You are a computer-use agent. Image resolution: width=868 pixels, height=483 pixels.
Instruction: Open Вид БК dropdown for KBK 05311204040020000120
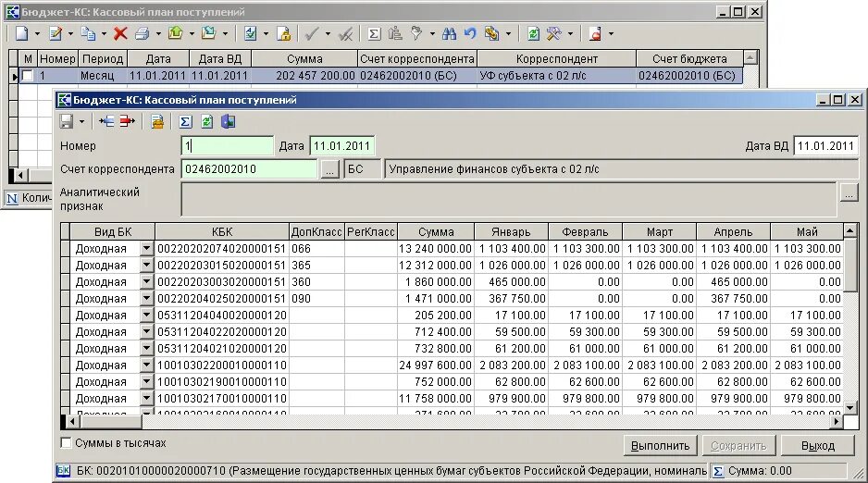[x=146, y=315]
